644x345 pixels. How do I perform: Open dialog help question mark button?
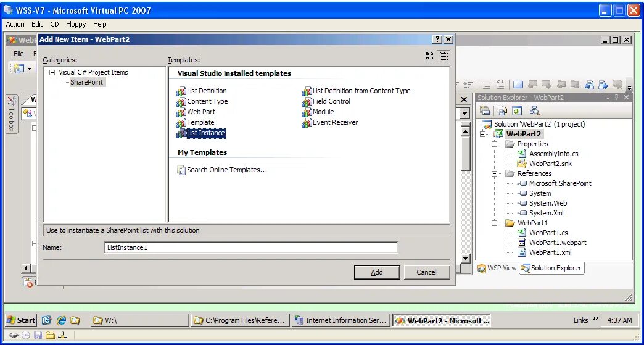[437, 39]
